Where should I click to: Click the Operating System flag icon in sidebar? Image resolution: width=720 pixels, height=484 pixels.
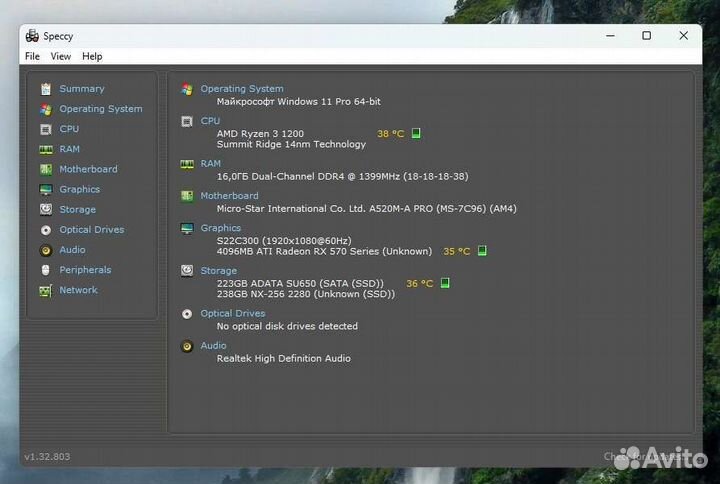click(x=46, y=109)
